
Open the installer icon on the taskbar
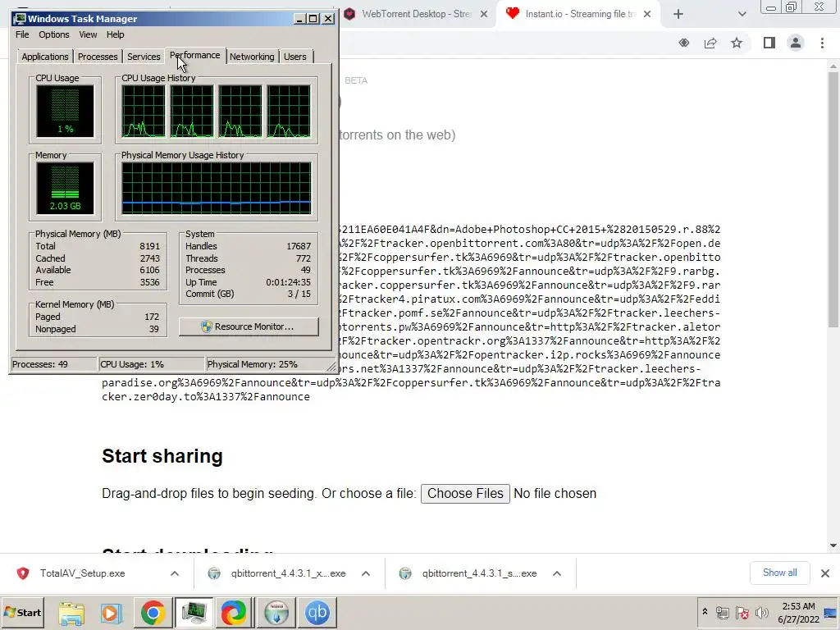276,613
